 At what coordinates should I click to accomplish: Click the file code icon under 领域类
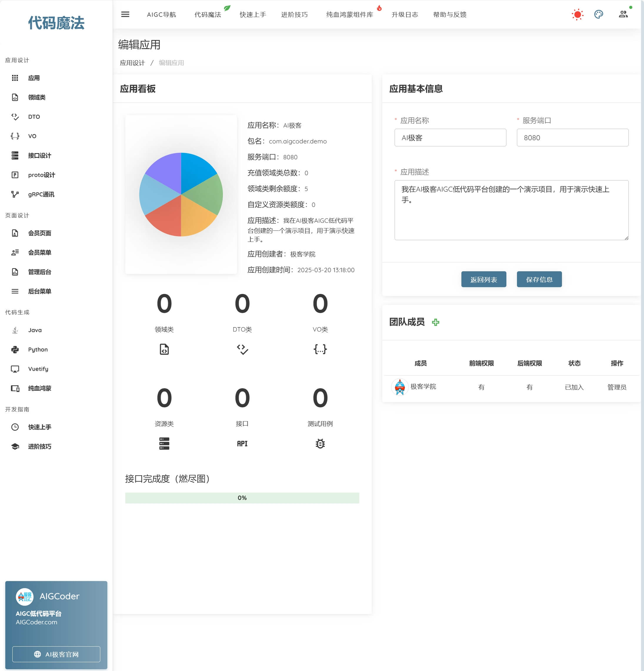point(164,349)
